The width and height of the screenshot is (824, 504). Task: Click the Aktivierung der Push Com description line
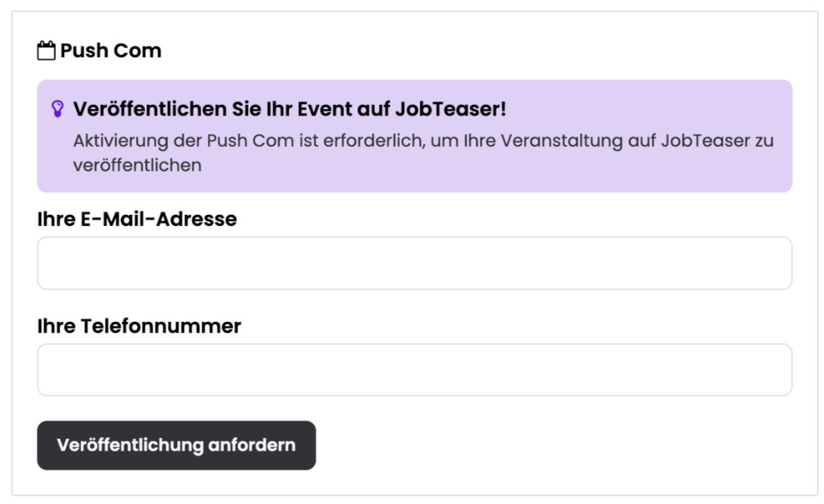click(423, 141)
